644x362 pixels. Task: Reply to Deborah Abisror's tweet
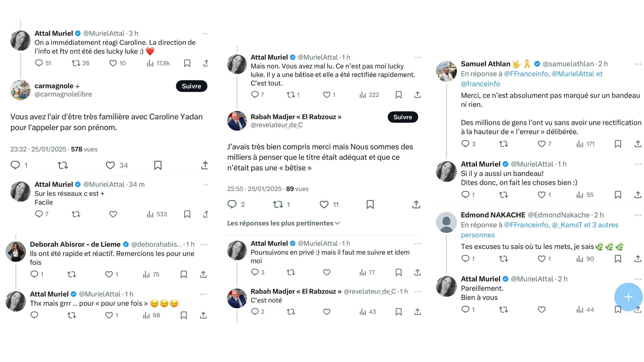point(34,274)
